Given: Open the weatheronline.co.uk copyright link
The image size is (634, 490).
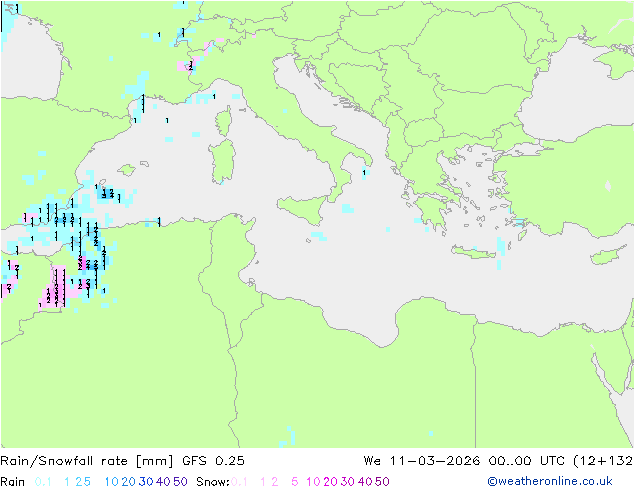Looking at the screenshot, I should click(550, 482).
